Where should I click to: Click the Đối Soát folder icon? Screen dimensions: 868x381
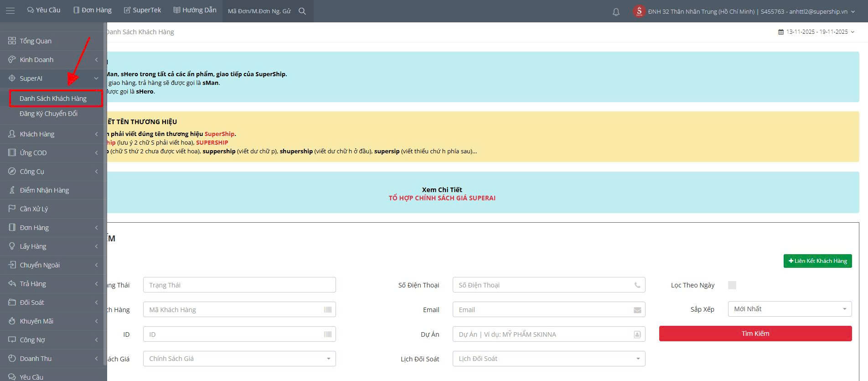[x=12, y=303]
